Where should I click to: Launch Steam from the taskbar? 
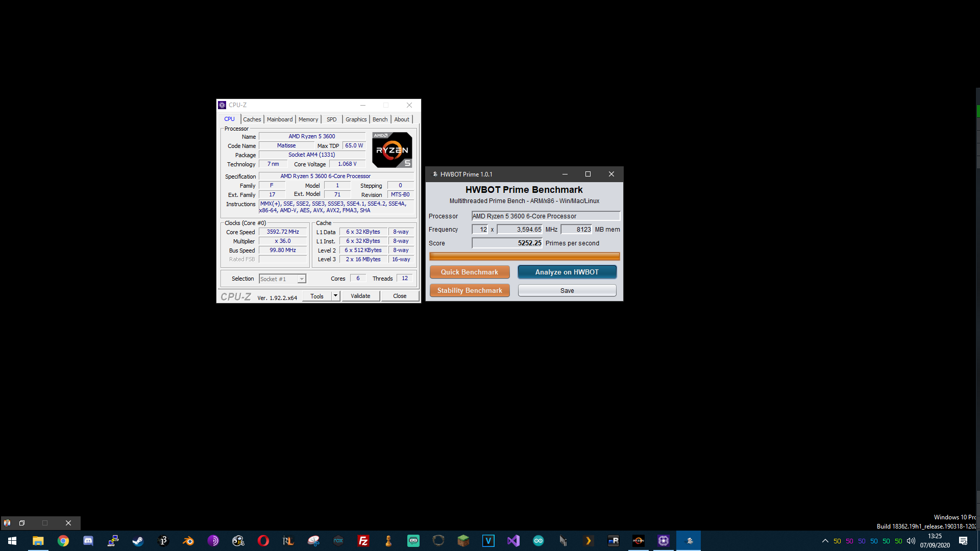click(138, 541)
